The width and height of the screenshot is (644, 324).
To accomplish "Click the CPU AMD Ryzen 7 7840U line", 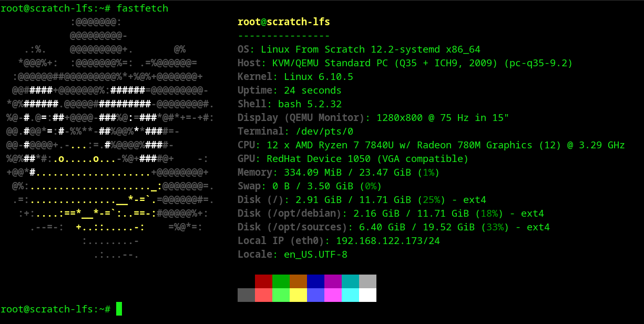I will click(x=431, y=145).
